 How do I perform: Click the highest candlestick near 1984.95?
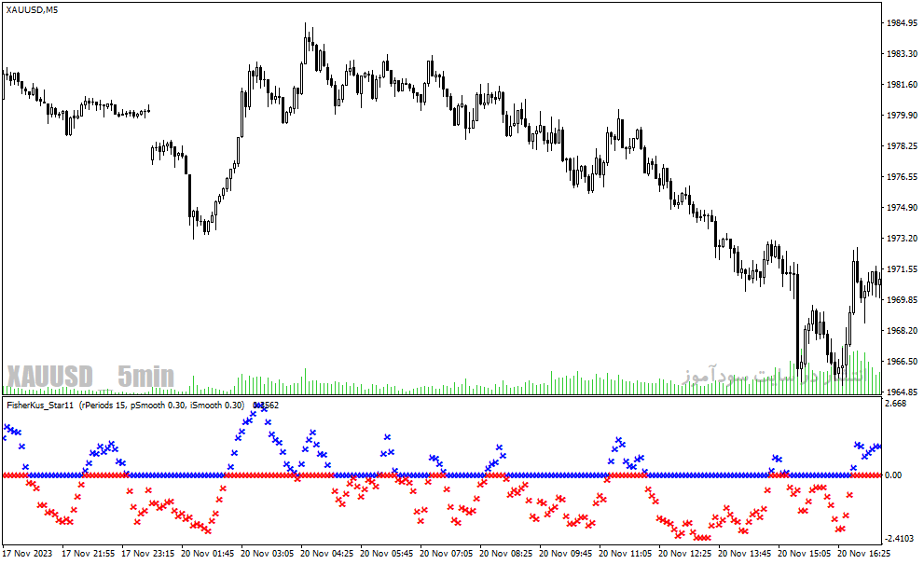pos(305,44)
